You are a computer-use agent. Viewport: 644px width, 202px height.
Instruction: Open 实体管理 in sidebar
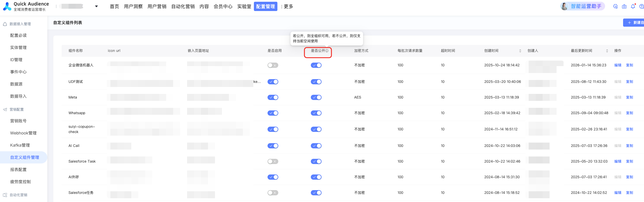coord(18,48)
